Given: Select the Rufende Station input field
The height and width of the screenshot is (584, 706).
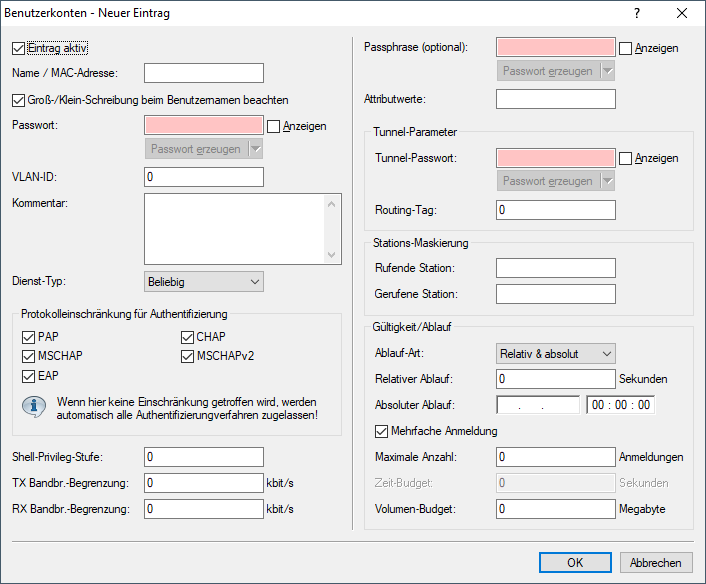Looking at the screenshot, I should (555, 268).
